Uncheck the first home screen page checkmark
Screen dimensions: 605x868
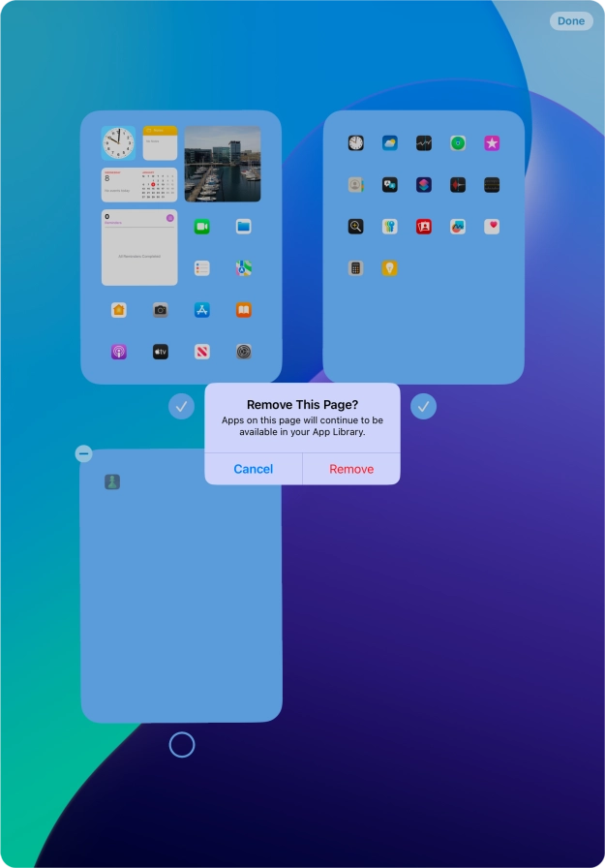point(181,407)
